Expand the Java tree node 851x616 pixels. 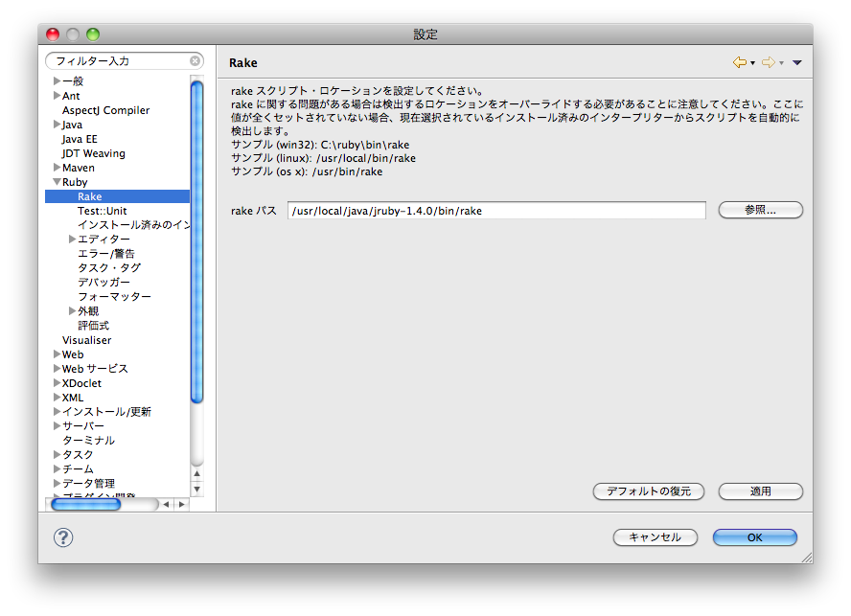57,125
